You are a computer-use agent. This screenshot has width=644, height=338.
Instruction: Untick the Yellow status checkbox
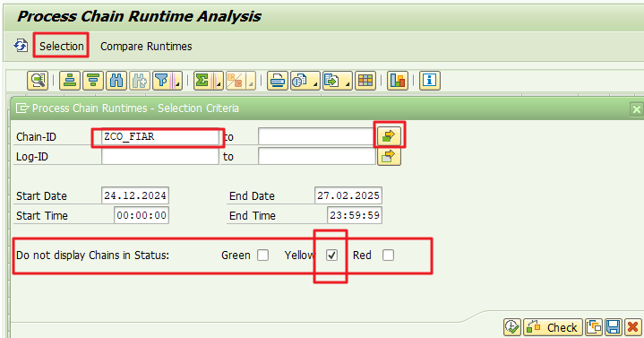tap(332, 255)
